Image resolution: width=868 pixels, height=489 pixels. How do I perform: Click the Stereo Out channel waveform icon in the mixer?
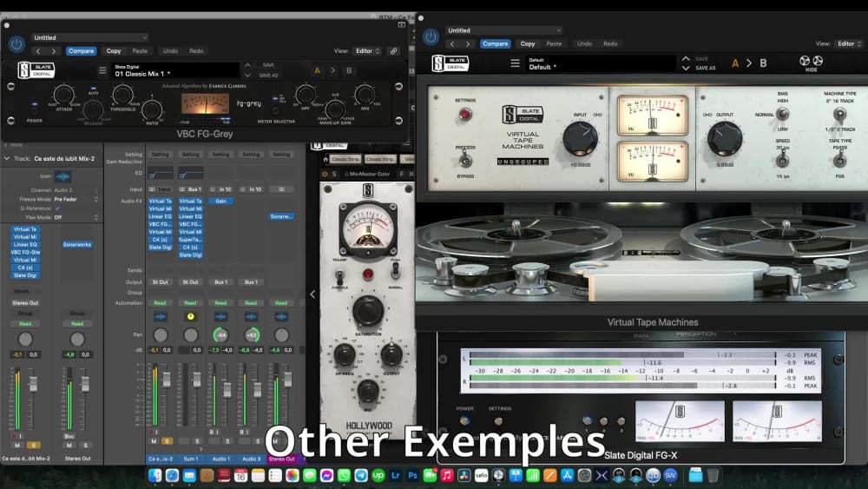click(x=281, y=316)
